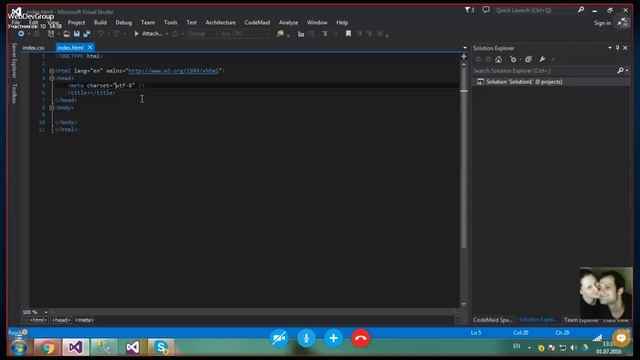The width and height of the screenshot is (640, 360).
Task: Open the Server Explorer side tab
Action: click(x=14, y=60)
